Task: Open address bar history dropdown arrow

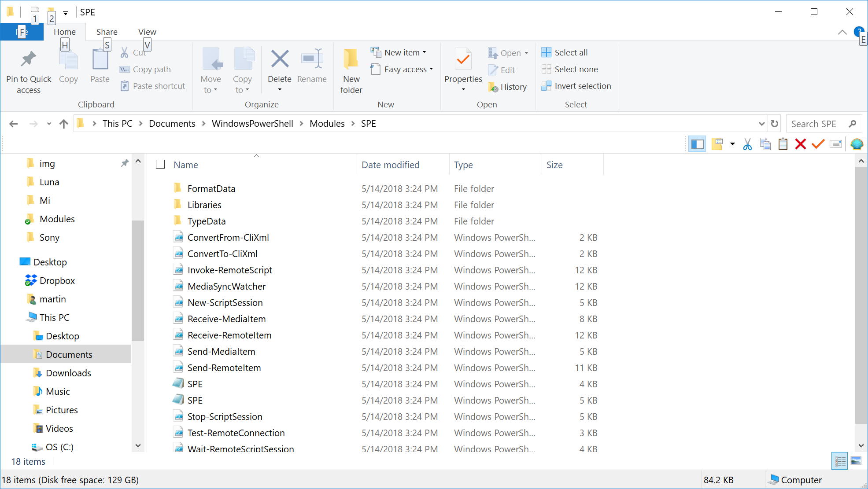Action: pyautogui.click(x=761, y=124)
